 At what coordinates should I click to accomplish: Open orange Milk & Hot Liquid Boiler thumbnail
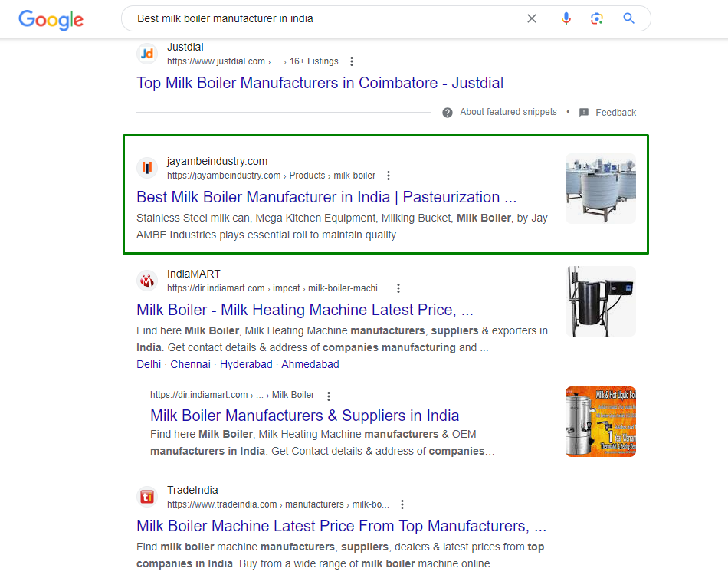[600, 422]
